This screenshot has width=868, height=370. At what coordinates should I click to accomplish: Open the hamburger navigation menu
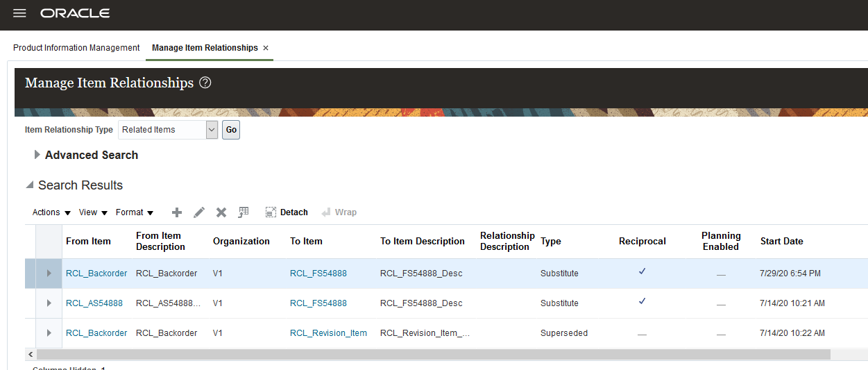tap(19, 14)
